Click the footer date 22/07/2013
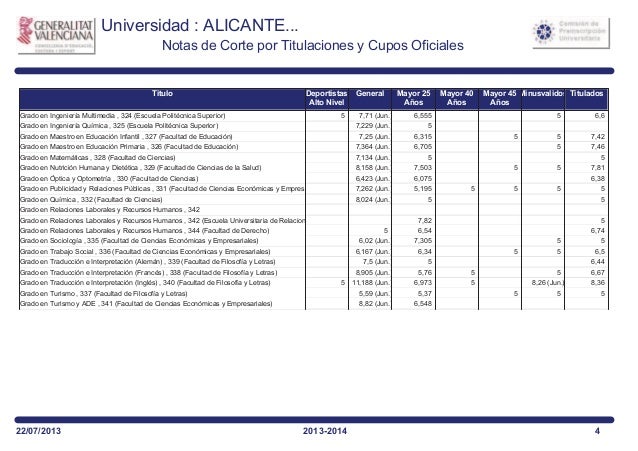The width and height of the screenshot is (638, 451). (x=38, y=431)
